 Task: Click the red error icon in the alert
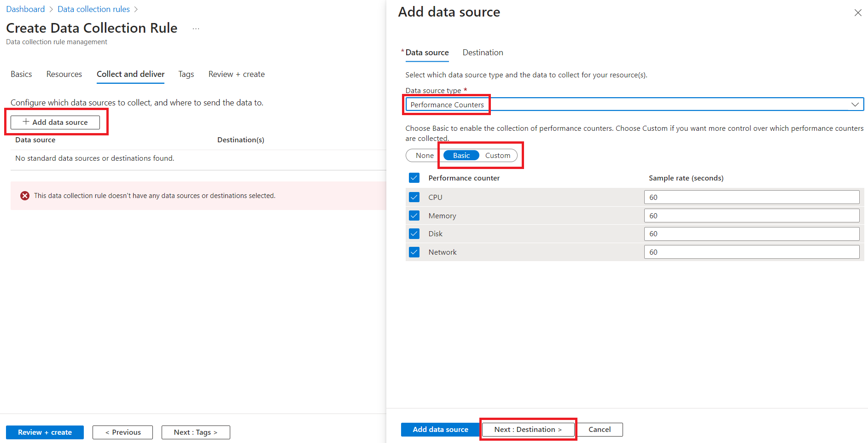coord(25,196)
